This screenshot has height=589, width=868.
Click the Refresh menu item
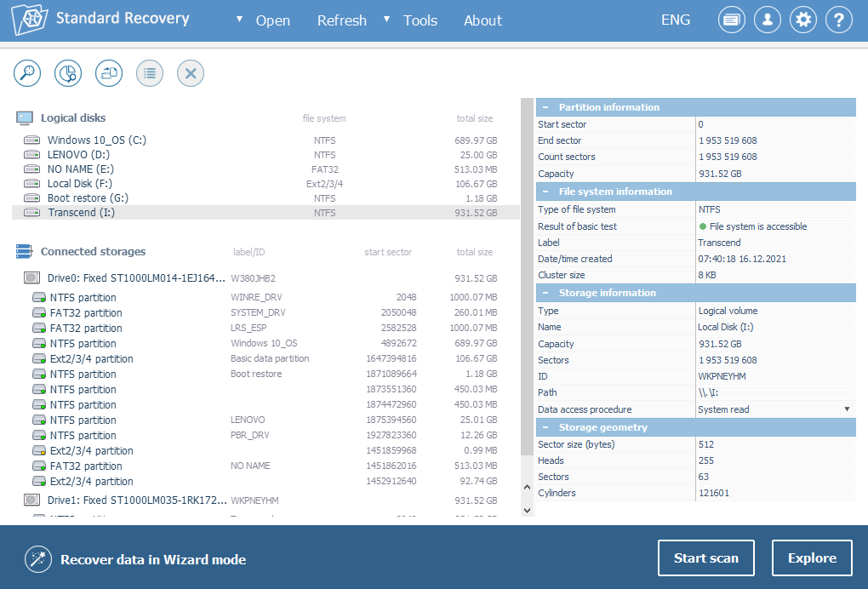click(342, 20)
